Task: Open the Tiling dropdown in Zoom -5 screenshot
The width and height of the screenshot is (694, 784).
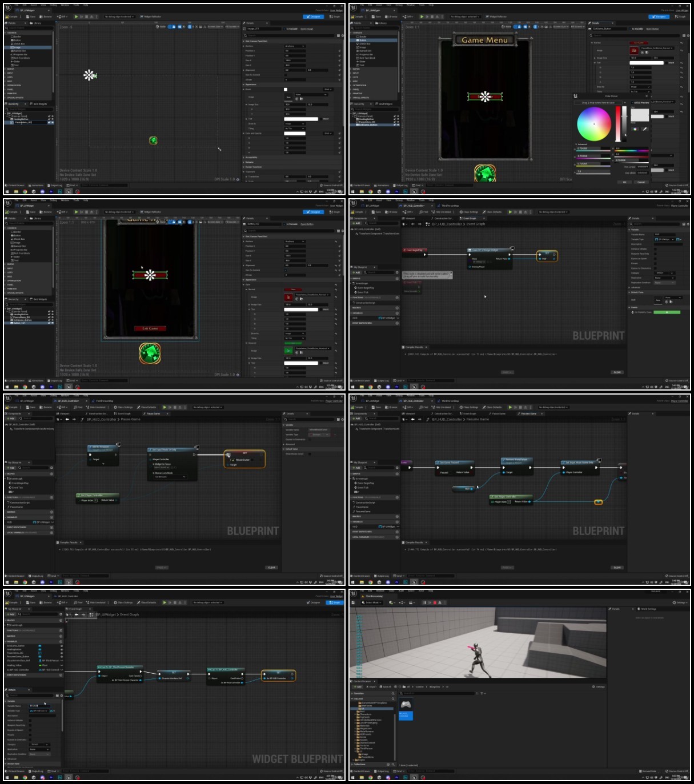Action: (296, 128)
